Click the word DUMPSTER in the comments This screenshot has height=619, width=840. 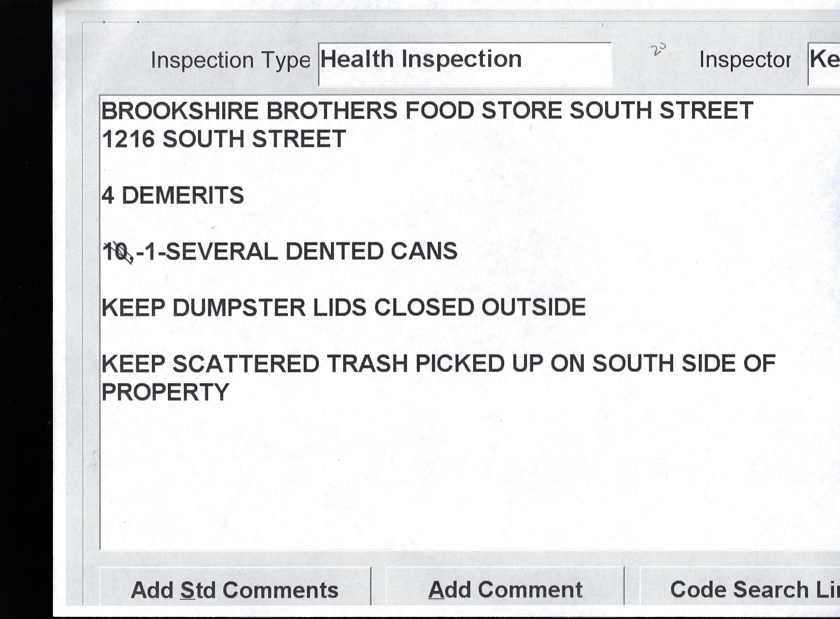(239, 308)
